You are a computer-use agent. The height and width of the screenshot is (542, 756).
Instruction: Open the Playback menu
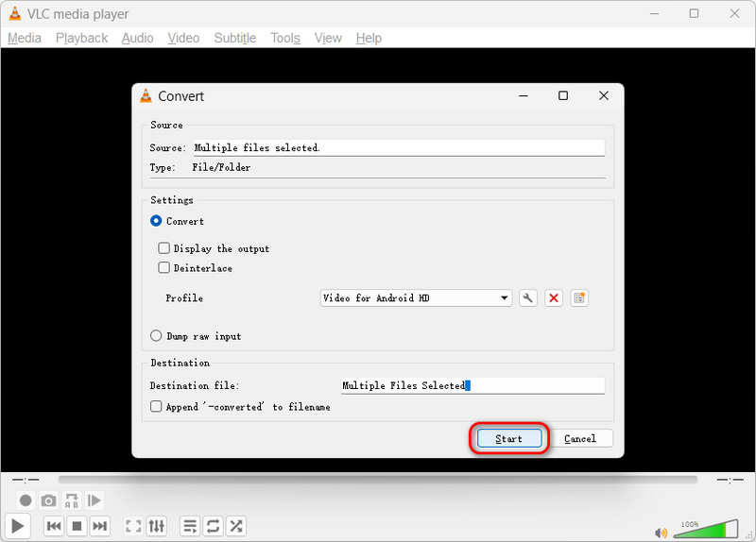[x=81, y=38]
